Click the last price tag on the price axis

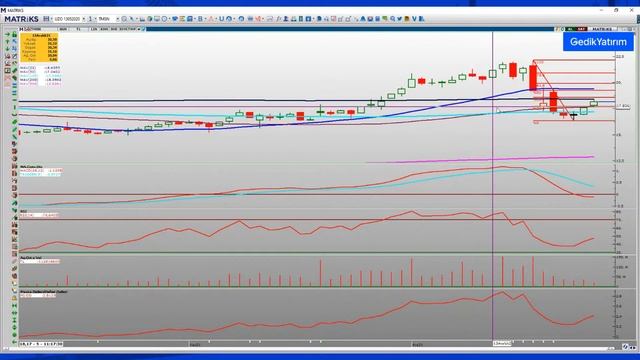(x=623, y=106)
